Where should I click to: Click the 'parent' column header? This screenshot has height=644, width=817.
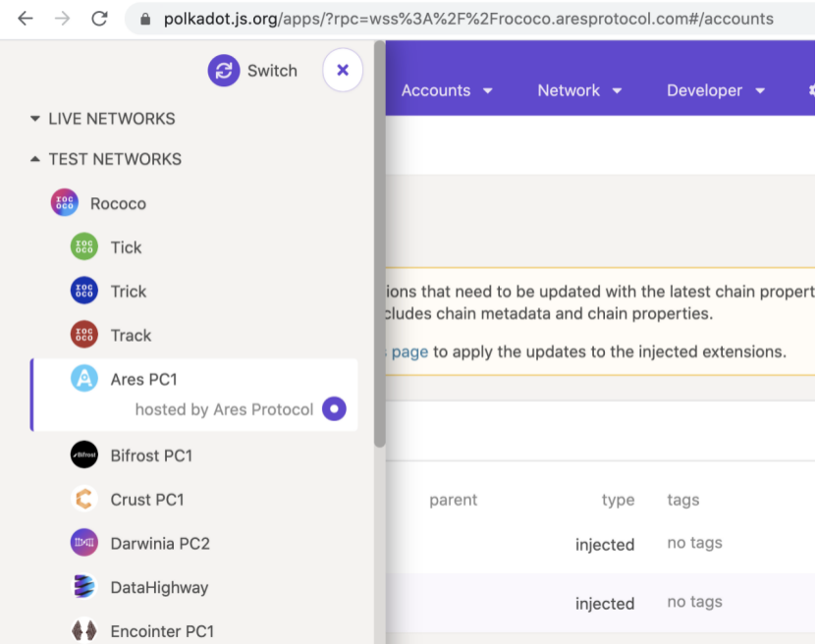coord(453,501)
